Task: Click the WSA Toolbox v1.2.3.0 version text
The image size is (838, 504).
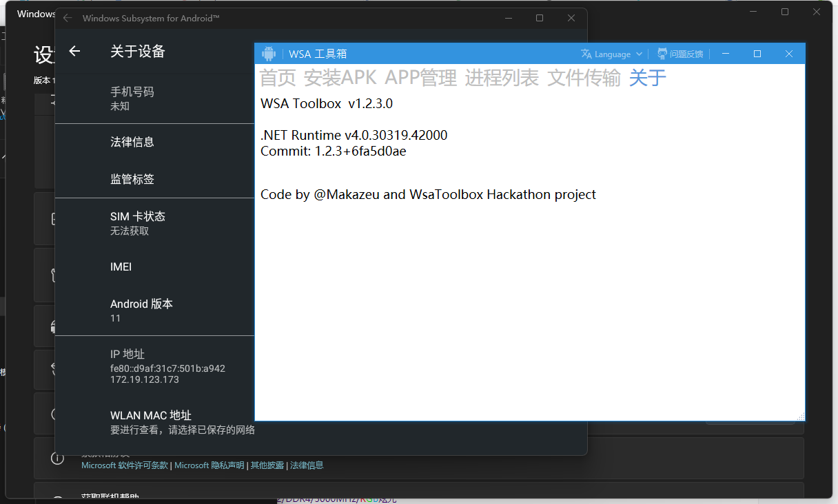Action: [x=327, y=104]
